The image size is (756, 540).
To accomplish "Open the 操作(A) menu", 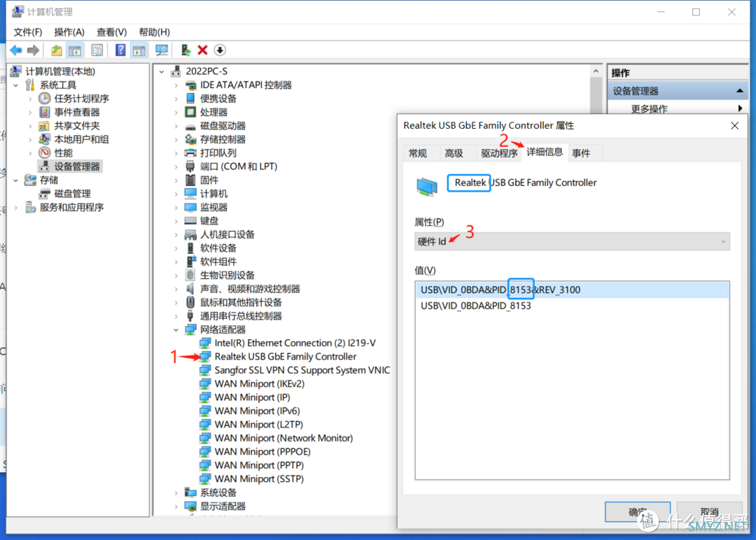I will (x=69, y=32).
